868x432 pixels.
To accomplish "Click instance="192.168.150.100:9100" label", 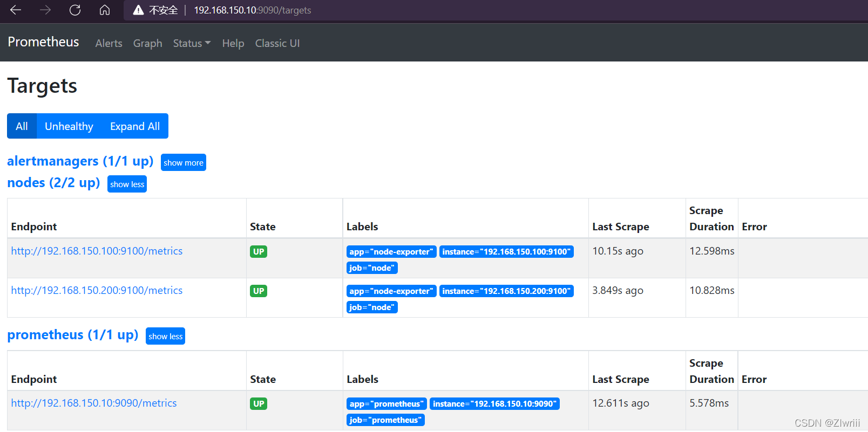I will (x=506, y=251).
